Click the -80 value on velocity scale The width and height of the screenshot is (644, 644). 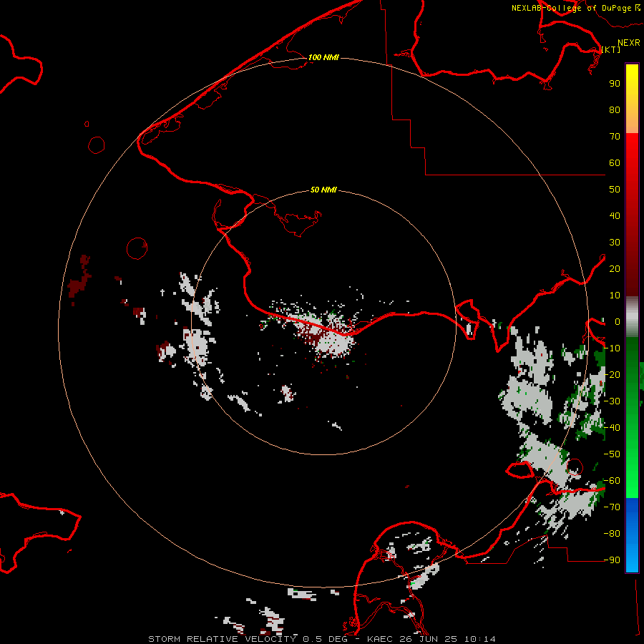612,534
